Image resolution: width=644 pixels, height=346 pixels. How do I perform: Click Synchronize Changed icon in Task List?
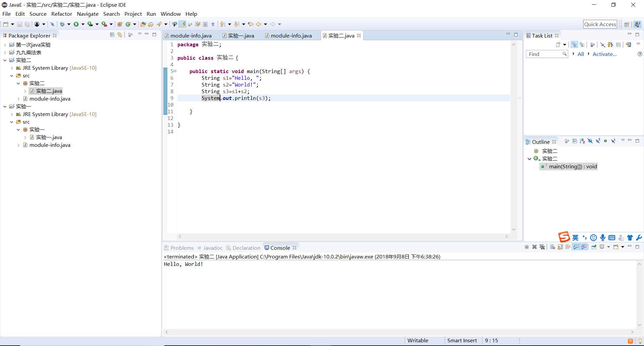pyautogui.click(x=628, y=45)
